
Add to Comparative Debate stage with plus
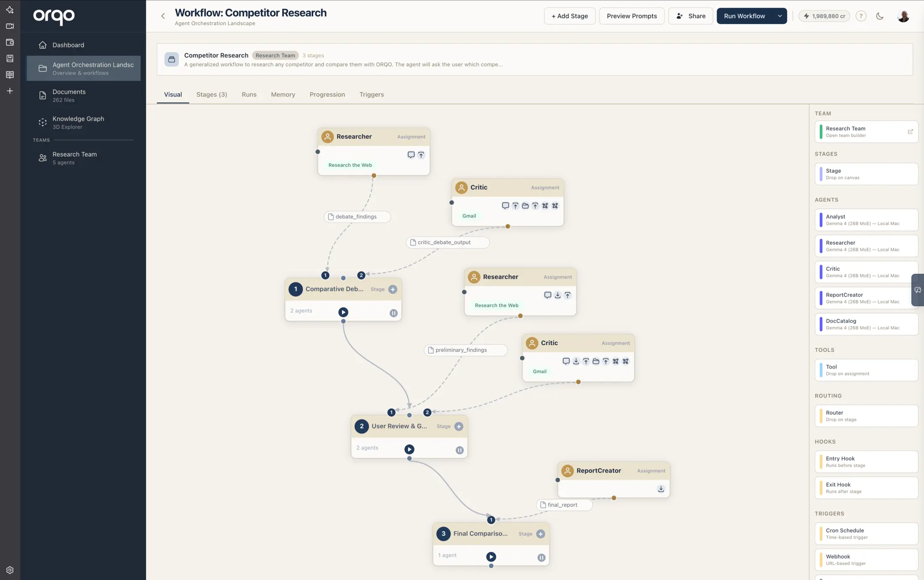(393, 289)
